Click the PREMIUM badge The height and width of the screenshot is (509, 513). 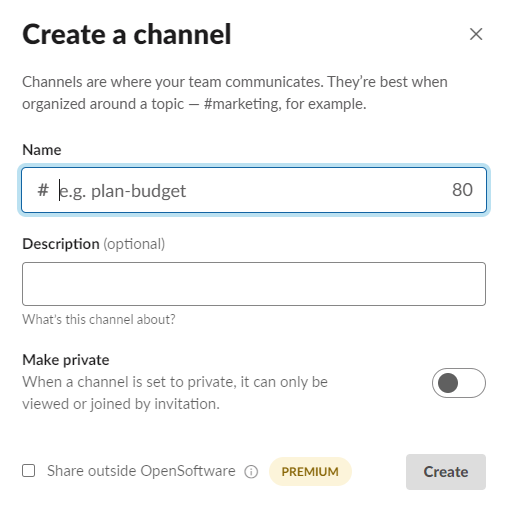310,472
